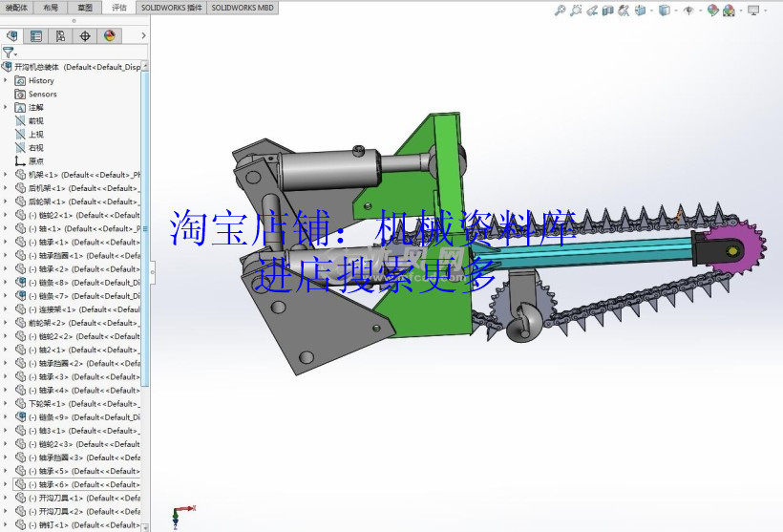Select the 前轮架<2> component
783x532 pixels.
tap(77, 323)
